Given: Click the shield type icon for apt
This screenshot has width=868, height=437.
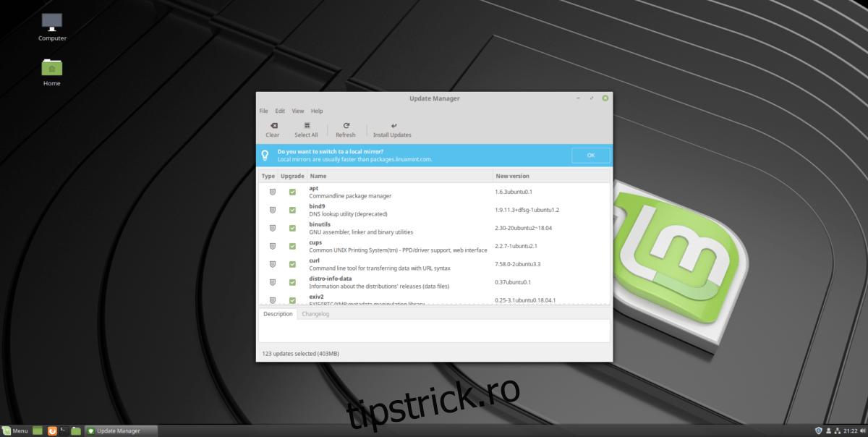Looking at the screenshot, I should pyautogui.click(x=273, y=192).
